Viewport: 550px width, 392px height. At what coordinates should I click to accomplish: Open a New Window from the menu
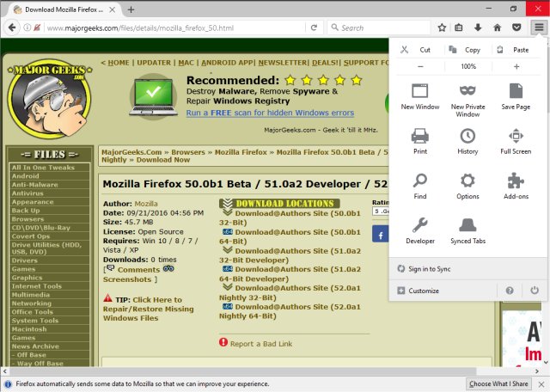[420, 96]
